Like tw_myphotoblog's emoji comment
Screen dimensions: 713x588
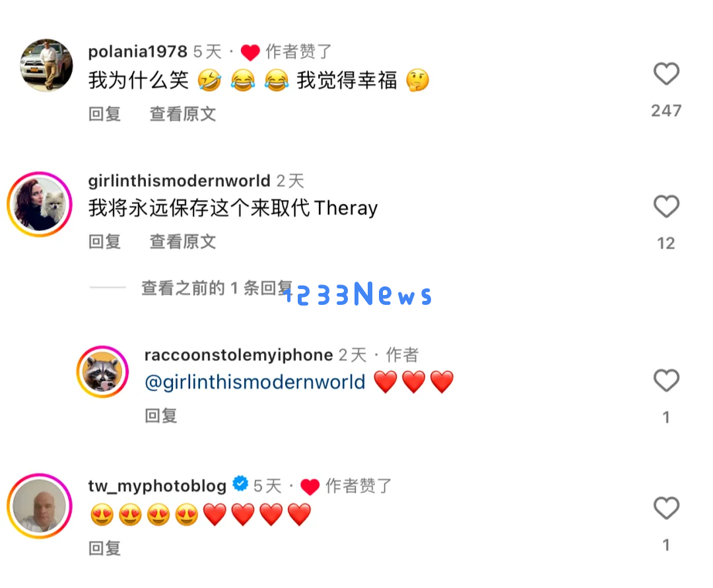point(666,508)
